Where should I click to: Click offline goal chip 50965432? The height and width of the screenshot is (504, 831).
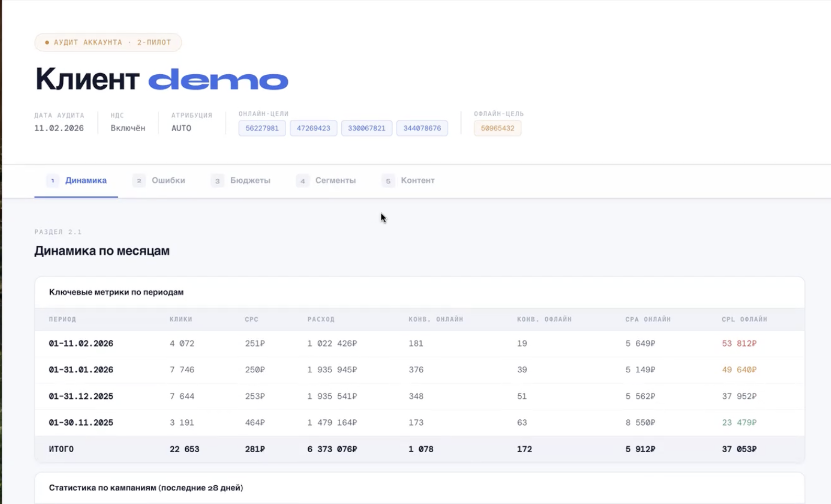(x=497, y=128)
